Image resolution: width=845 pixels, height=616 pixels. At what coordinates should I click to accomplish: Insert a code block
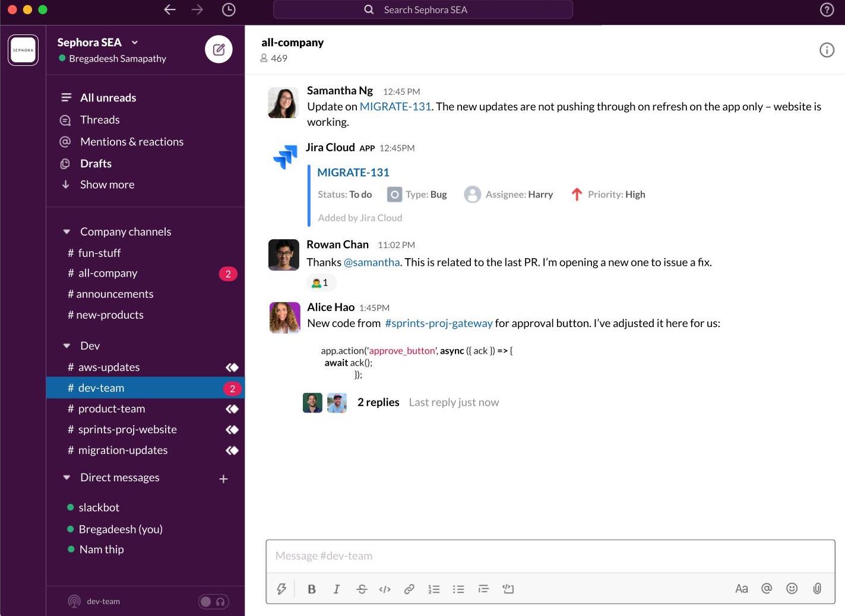pyautogui.click(x=508, y=589)
